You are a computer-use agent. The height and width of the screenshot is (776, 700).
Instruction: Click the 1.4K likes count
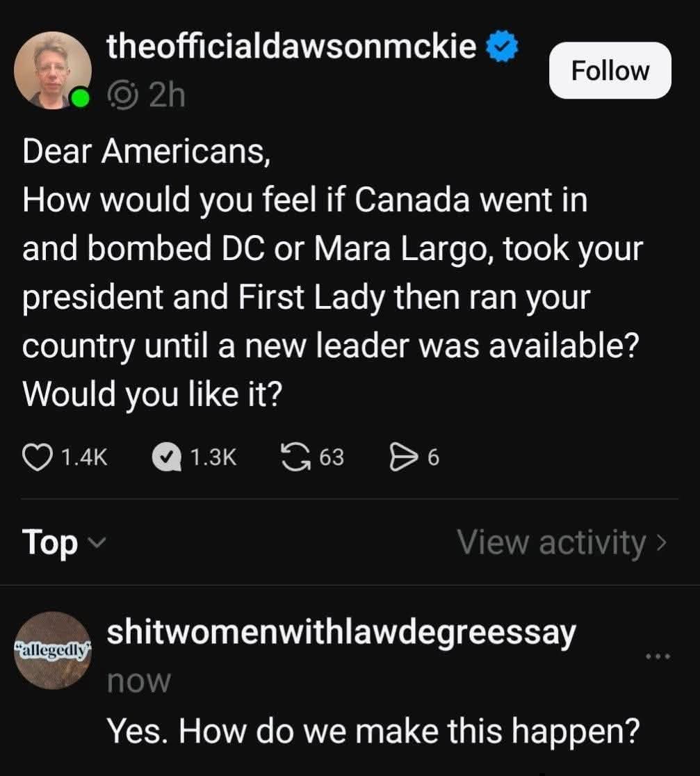(x=85, y=457)
